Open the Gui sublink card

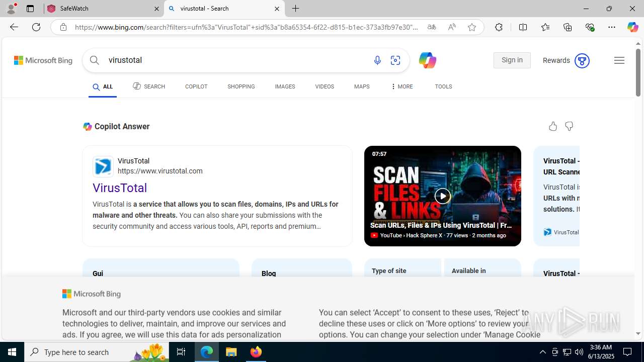point(161,267)
